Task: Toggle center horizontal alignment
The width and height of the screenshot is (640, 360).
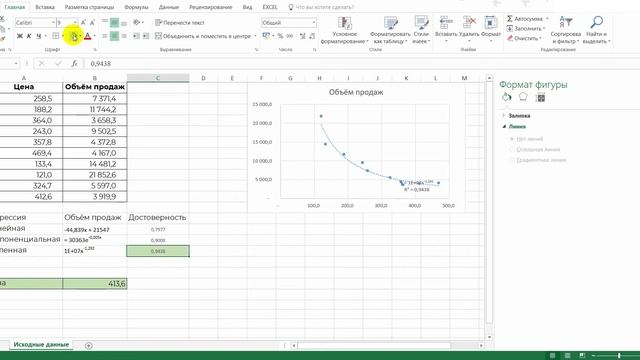Action: (x=114, y=36)
